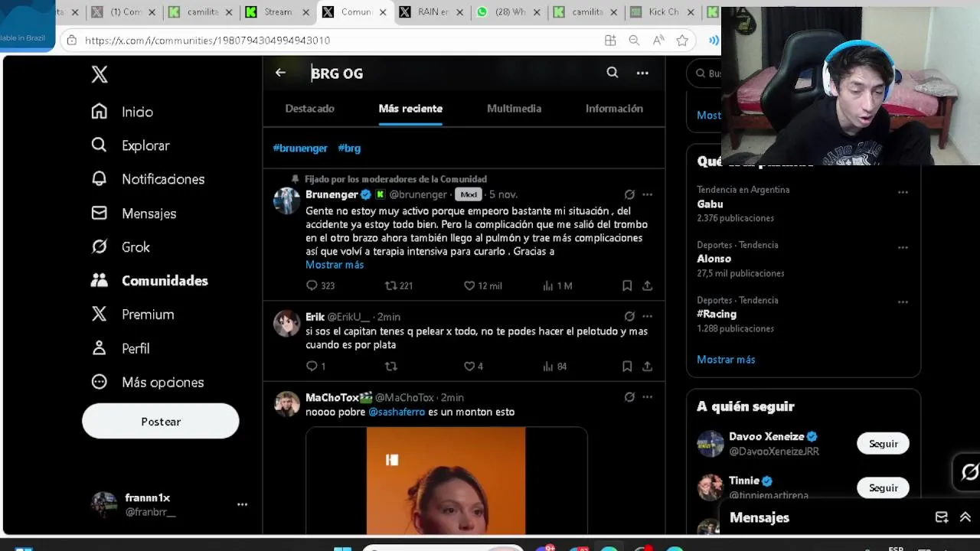This screenshot has height=551, width=980.
Task: Open Grok icon on Erik's post
Action: pyautogui.click(x=629, y=316)
